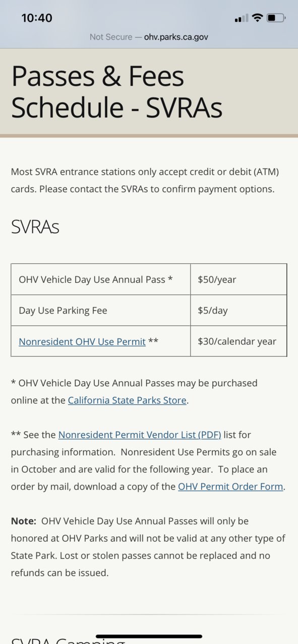This screenshot has height=644, width=298.
Task: Tap the Not Secure label in address bar
Action: click(111, 37)
